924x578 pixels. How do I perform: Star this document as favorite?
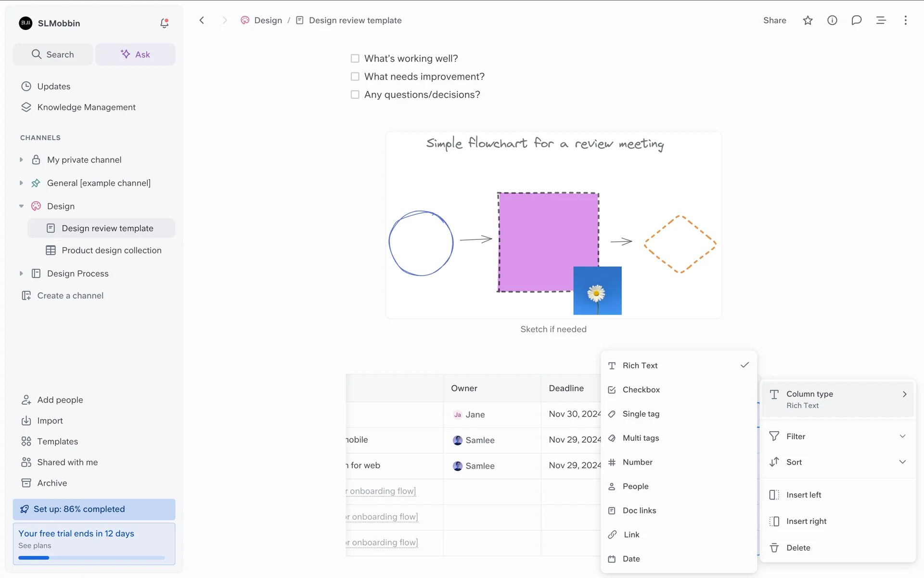coord(808,20)
